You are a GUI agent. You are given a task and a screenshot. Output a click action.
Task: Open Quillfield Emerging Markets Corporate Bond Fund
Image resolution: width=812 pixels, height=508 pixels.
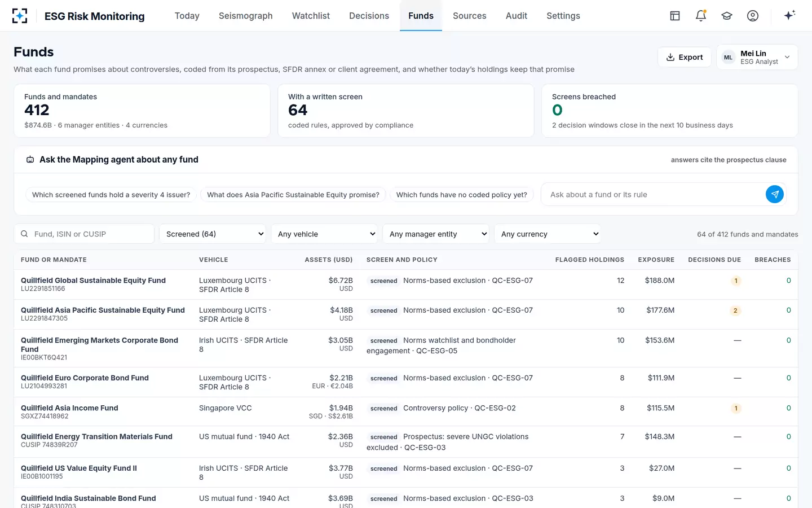[x=99, y=344]
